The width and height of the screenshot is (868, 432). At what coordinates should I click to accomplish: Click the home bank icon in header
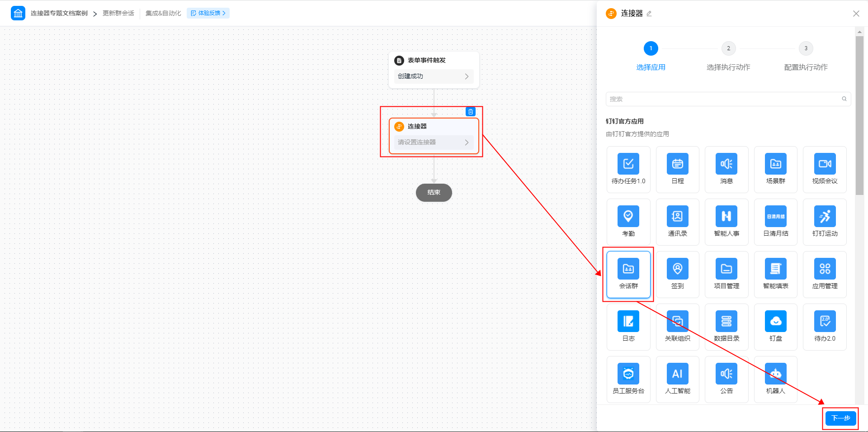tap(18, 13)
